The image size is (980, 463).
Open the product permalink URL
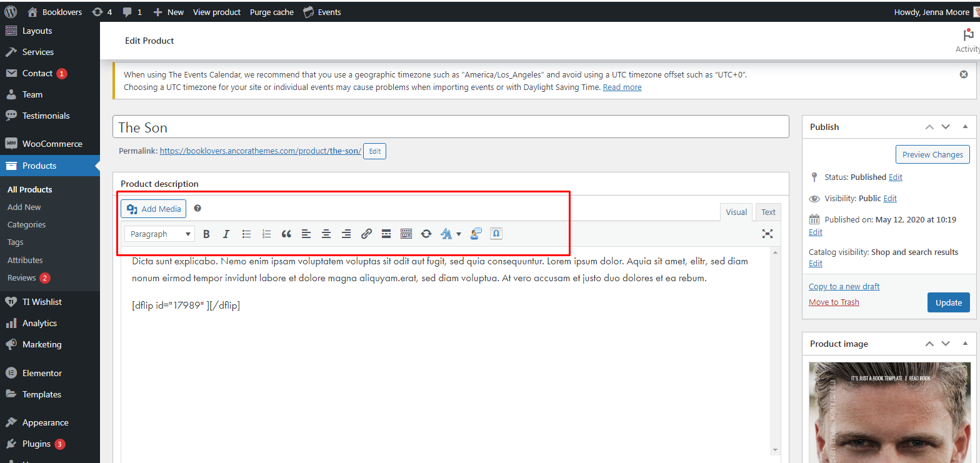(x=261, y=151)
